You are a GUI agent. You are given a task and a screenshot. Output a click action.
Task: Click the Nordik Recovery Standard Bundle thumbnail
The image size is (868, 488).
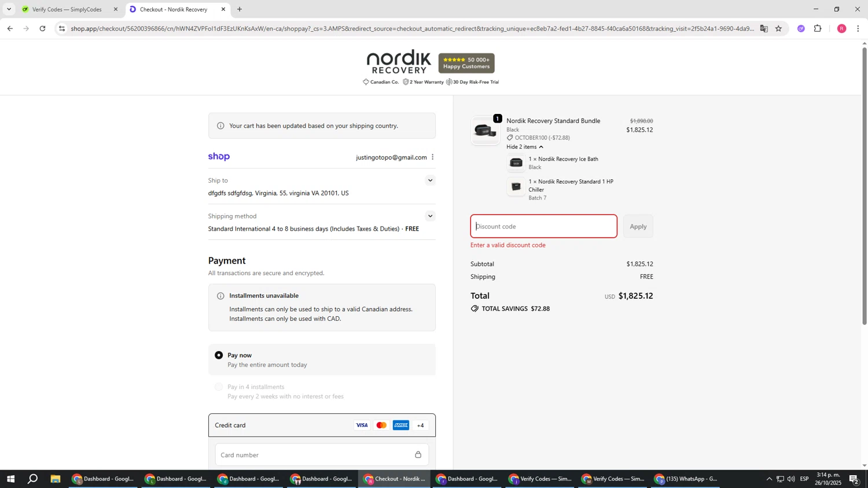pos(486,131)
